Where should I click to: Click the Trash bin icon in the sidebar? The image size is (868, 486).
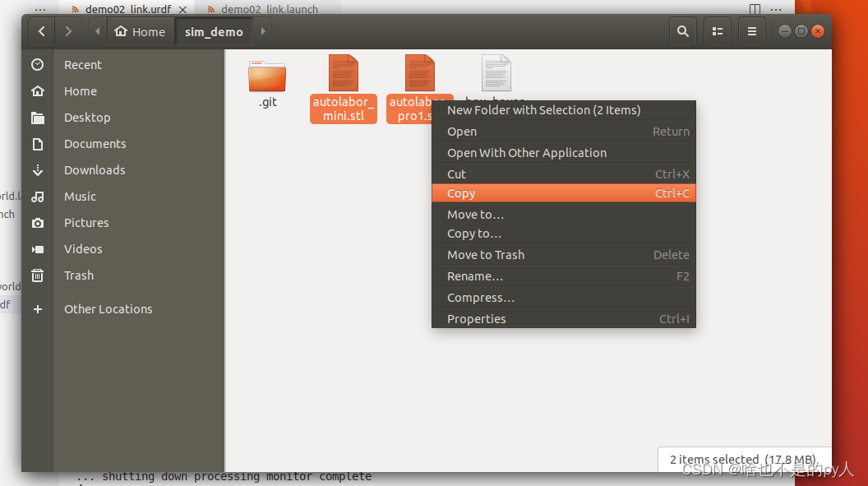point(38,275)
